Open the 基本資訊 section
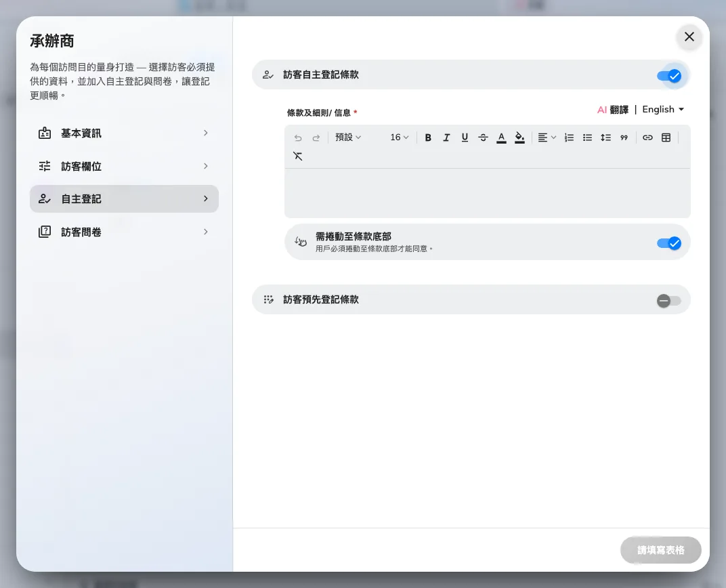 [124, 133]
